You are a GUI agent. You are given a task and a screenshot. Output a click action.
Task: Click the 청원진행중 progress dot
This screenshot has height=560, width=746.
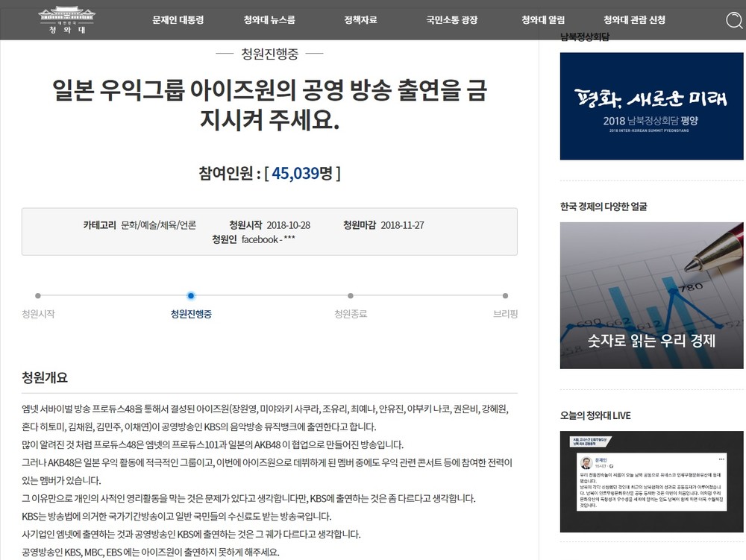(x=192, y=295)
